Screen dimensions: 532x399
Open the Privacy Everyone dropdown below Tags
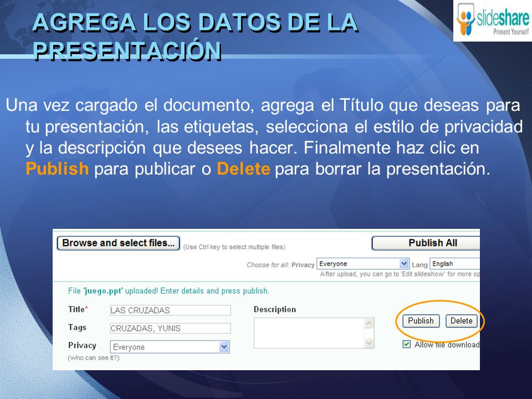(x=170, y=347)
